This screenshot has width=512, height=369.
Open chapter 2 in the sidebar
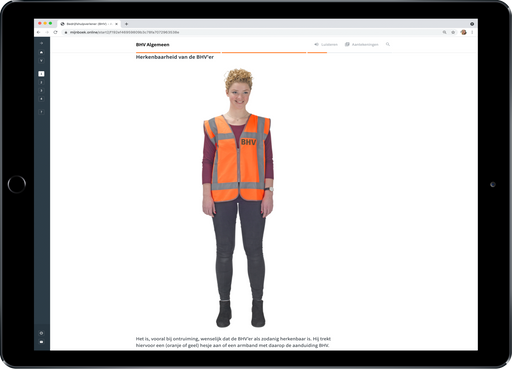41,82
